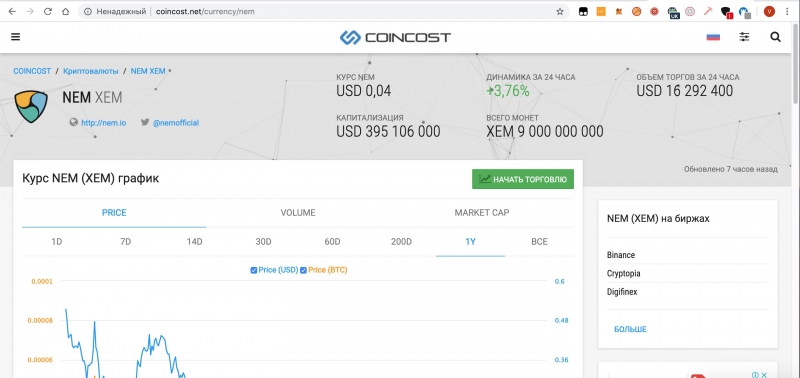The height and width of the screenshot is (378, 800).
Task: Visit the http://nem.io website link
Action: [x=104, y=123]
